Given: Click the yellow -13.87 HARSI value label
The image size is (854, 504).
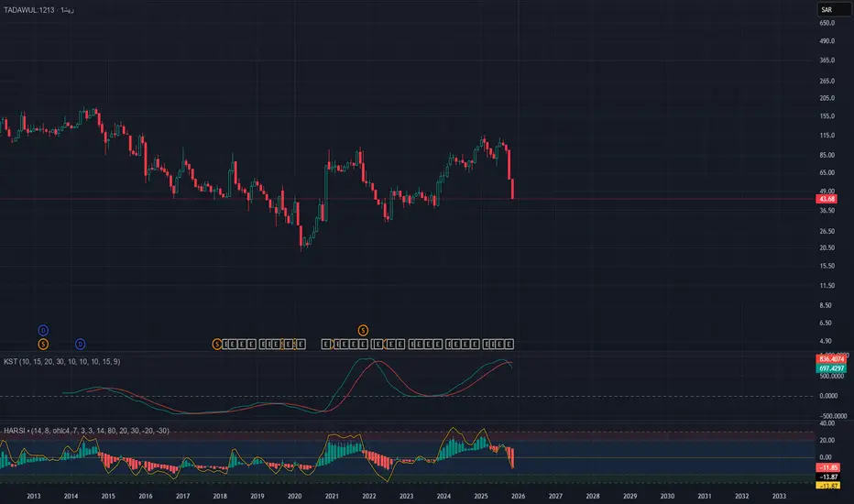Looking at the screenshot, I should (827, 486).
